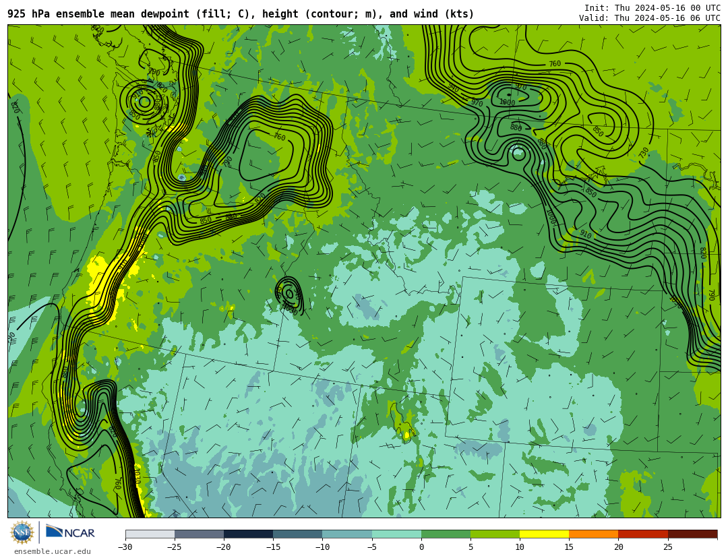Click the colorbar tick label -30

pos(125,547)
